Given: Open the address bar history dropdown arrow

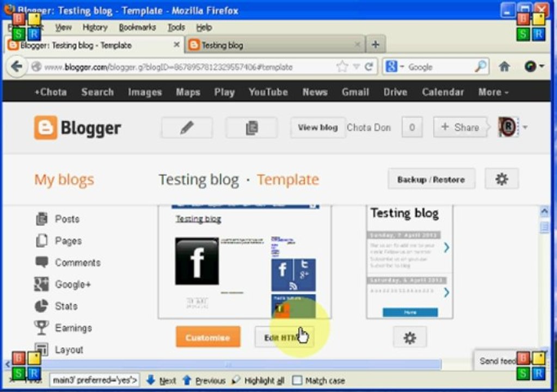Looking at the screenshot, I should (x=356, y=66).
